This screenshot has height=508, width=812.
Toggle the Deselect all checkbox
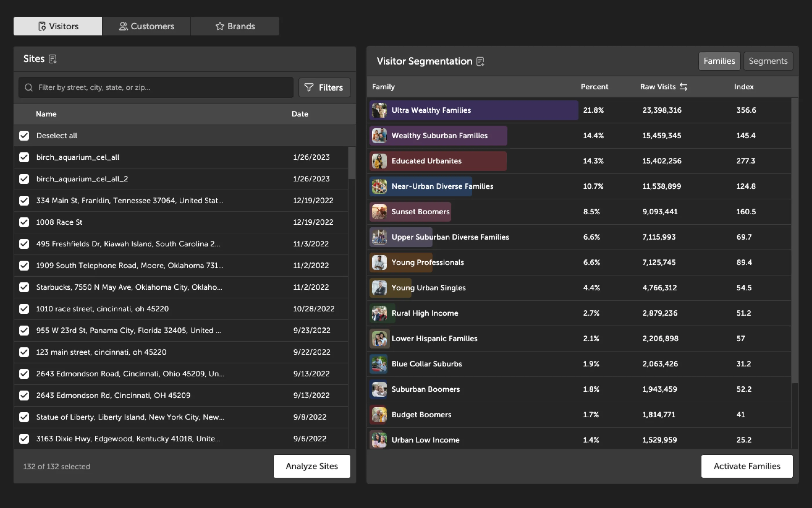pos(24,136)
